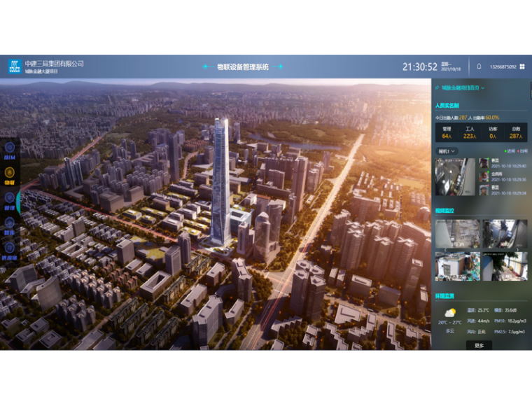Expand the 闸机1 gate dropdown
The image size is (532, 399).
click(447, 150)
